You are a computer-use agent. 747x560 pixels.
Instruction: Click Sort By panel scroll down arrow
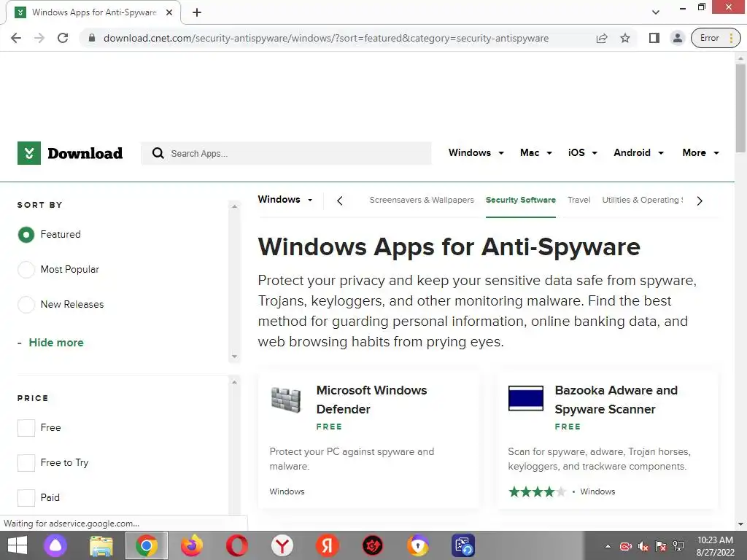click(x=234, y=357)
